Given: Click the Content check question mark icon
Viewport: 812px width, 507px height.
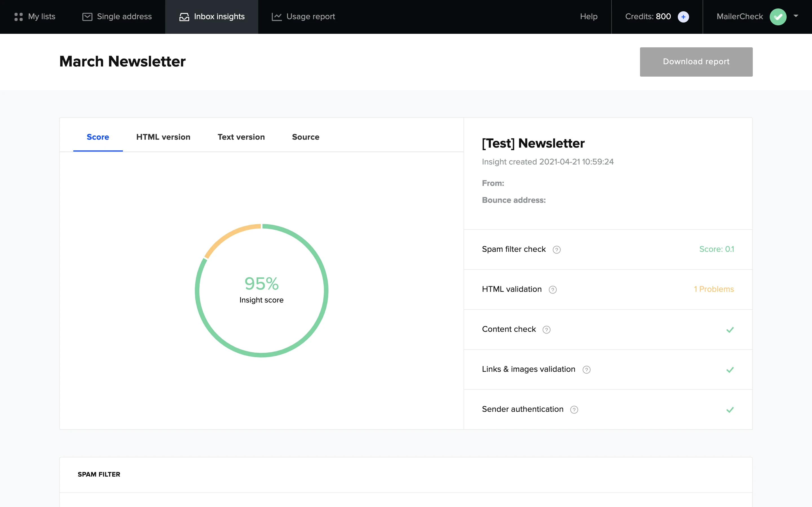Looking at the screenshot, I should pyautogui.click(x=546, y=330).
